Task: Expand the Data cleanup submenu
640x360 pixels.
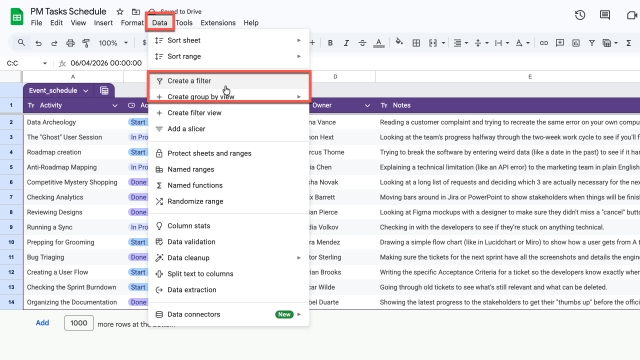Action: [x=229, y=258]
